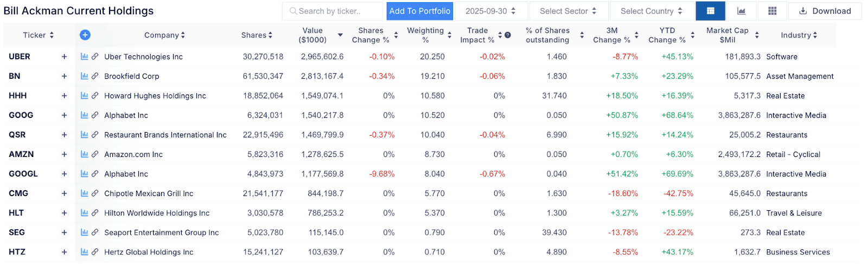Open the chart icon for Amazon.com Inc
Viewport: 868px width, 264px height.
[x=84, y=154]
